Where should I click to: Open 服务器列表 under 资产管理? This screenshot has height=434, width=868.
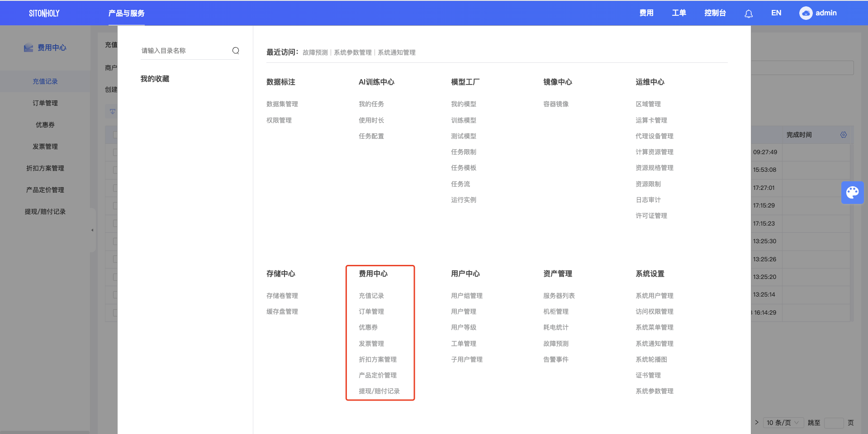(x=559, y=296)
